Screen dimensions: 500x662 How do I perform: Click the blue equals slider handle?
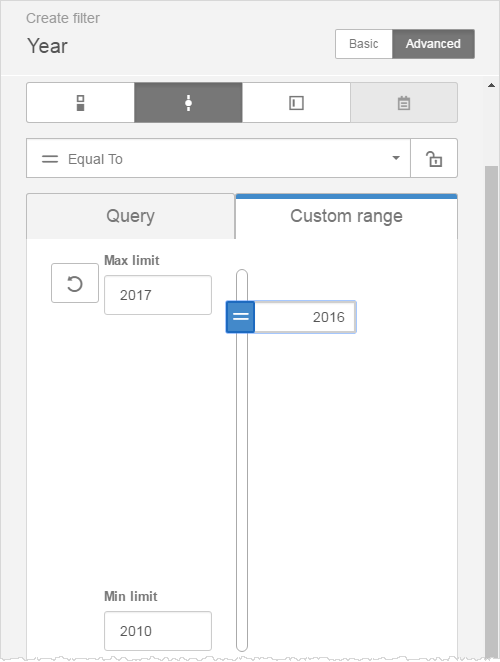click(240, 317)
